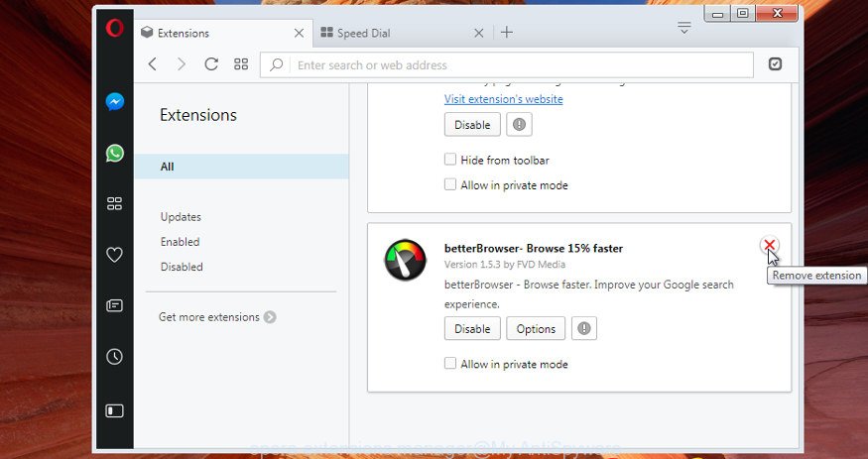Toggle Allow in private mode for upper extension
The width and height of the screenshot is (868, 459).
(450, 184)
